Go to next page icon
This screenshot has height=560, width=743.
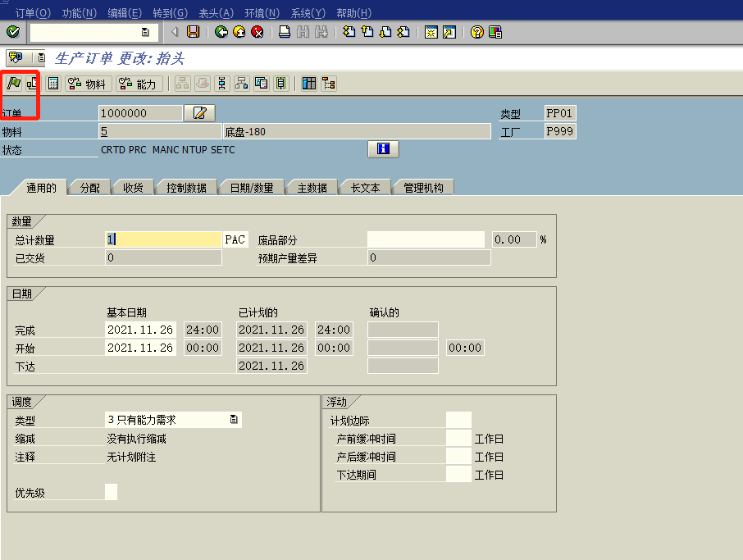tap(385, 32)
